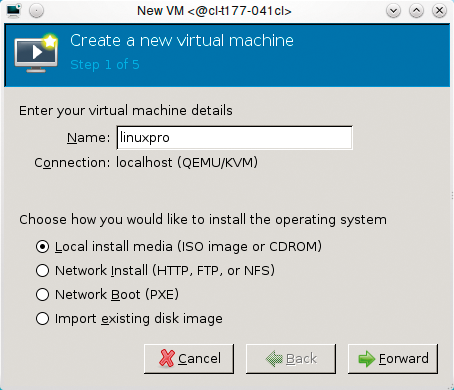The height and width of the screenshot is (390, 454).
Task: Click window title 'New VM <@cl-t177-041cl>'
Action: pyautogui.click(x=214, y=11)
